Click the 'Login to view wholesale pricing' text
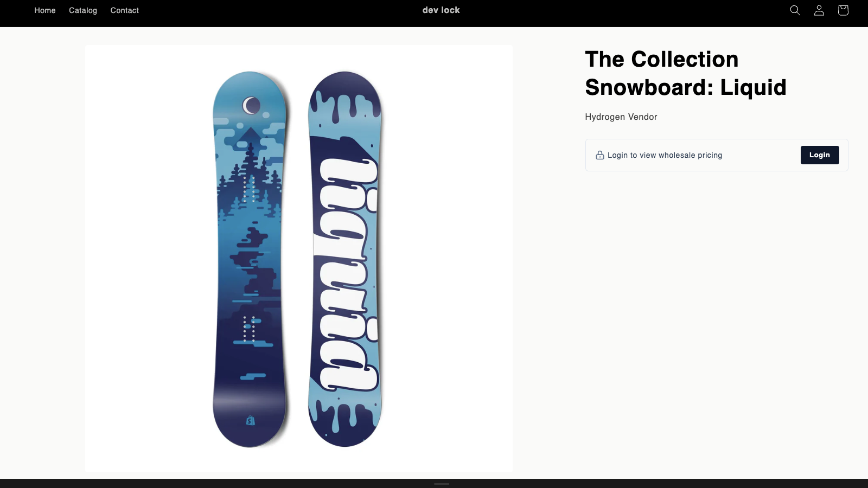 tap(665, 155)
